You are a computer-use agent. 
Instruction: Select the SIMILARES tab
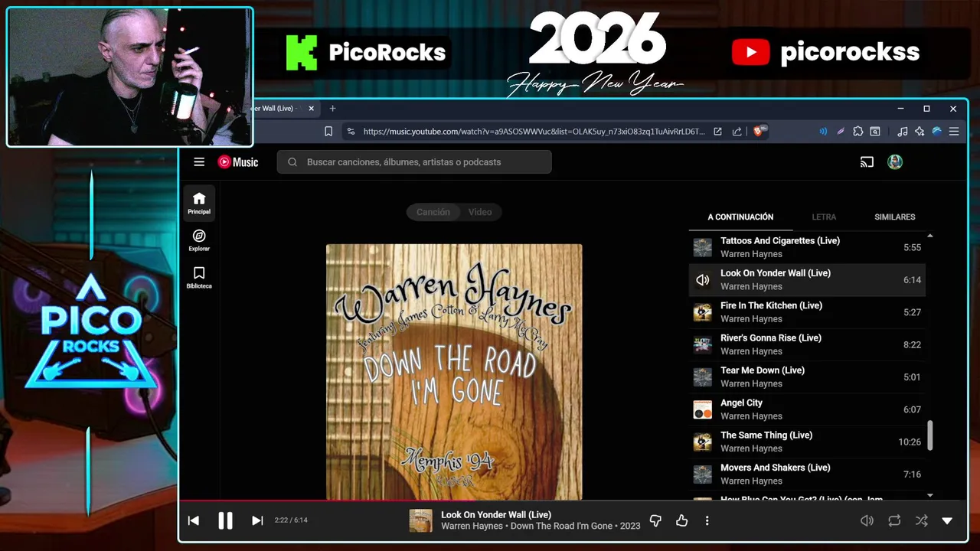click(895, 217)
